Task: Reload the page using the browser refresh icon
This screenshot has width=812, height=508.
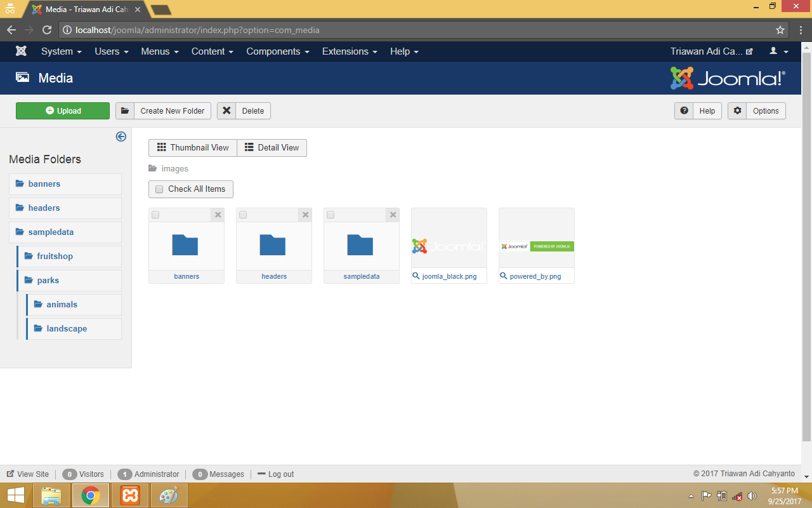Action: pyautogui.click(x=46, y=30)
